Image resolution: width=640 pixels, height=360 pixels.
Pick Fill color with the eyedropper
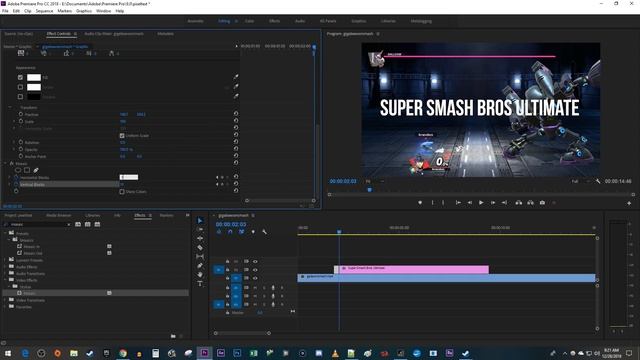click(236, 77)
